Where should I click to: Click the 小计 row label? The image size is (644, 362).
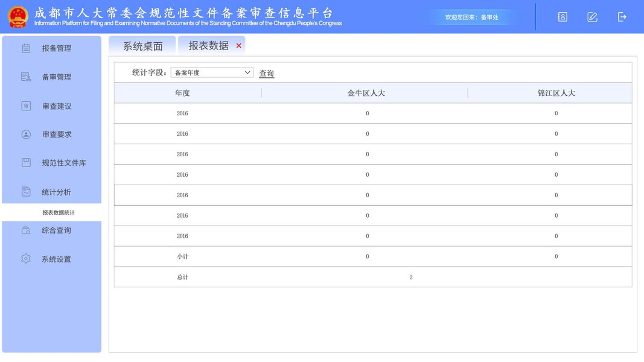tap(182, 256)
